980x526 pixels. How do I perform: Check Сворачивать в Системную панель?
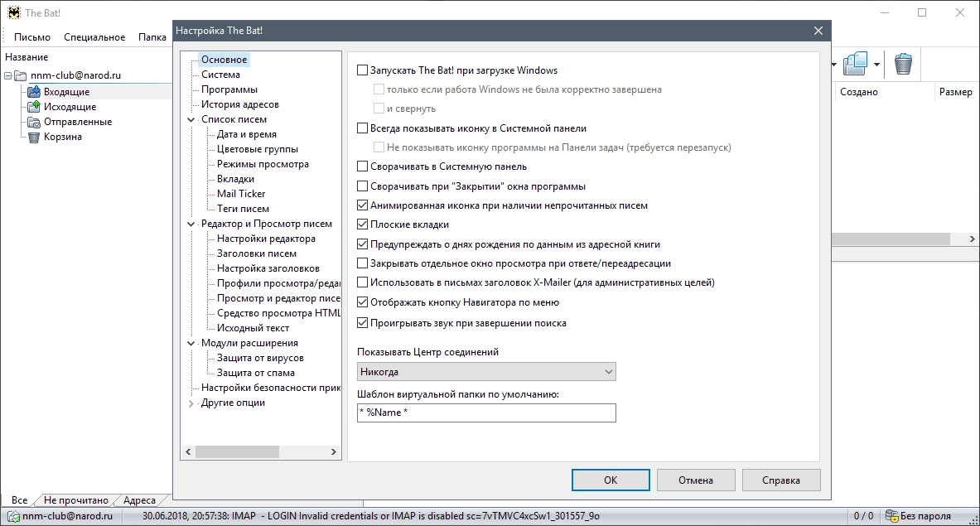[x=363, y=166]
